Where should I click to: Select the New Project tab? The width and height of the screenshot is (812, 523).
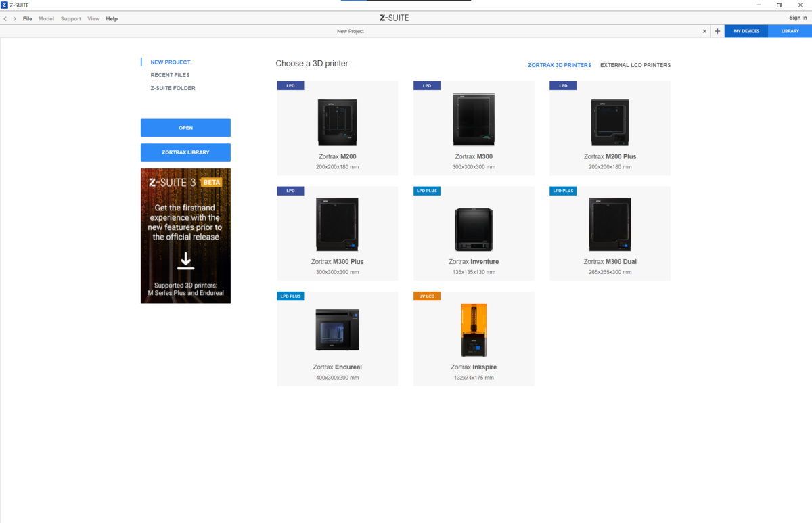[351, 31]
